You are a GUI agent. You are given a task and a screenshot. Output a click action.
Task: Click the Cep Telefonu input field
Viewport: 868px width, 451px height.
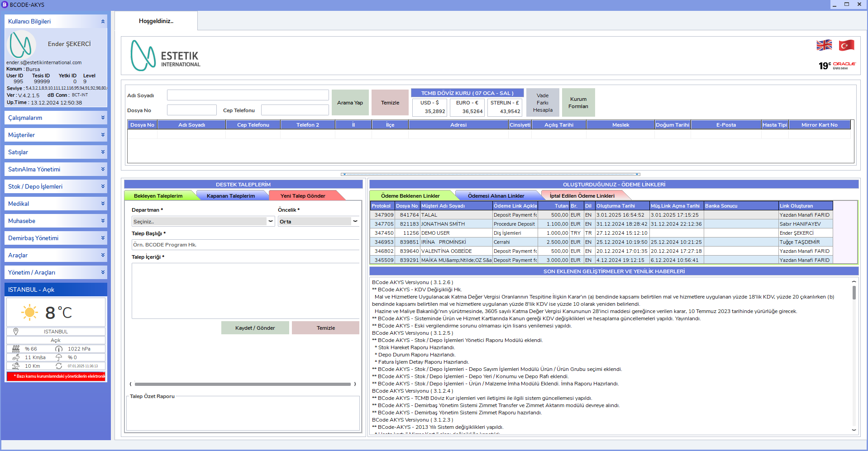coord(295,110)
